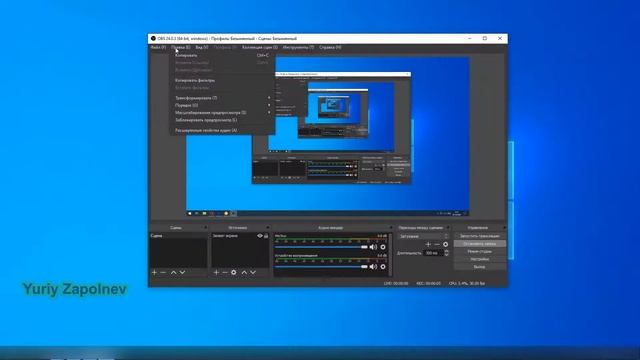Adjust the playback device volume slider
Viewport: 640px width, 360px height.
point(321,267)
